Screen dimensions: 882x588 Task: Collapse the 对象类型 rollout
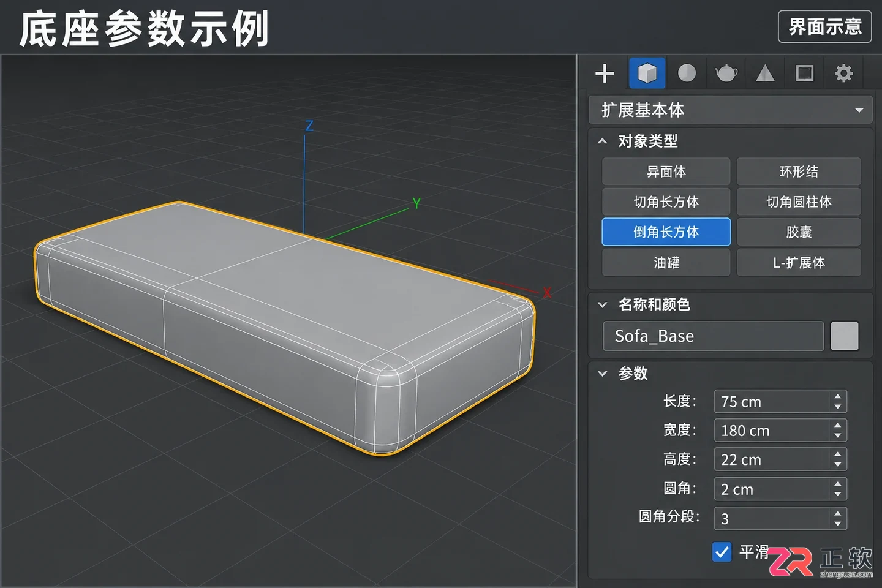(x=603, y=141)
